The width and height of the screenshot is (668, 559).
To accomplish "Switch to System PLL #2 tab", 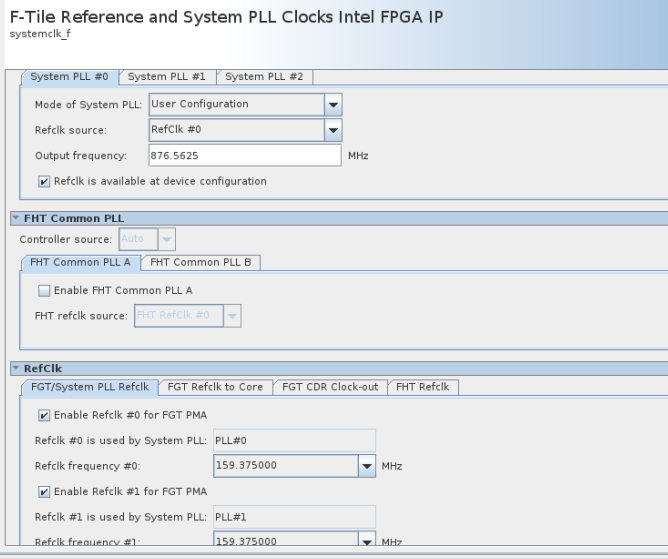I will click(x=265, y=76).
